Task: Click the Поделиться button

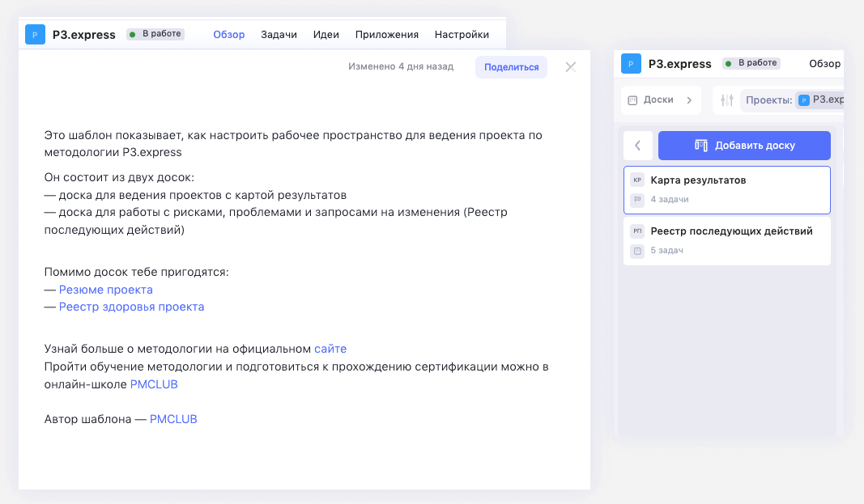Action: coord(512,66)
